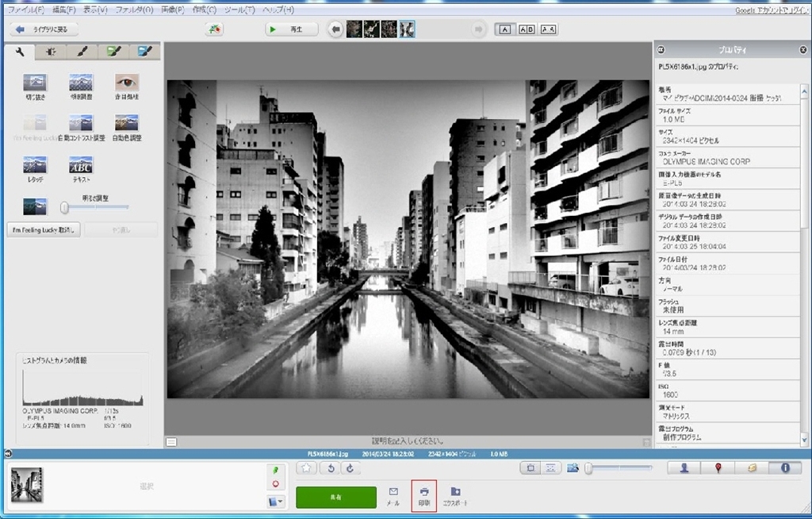The height and width of the screenshot is (519, 812).
Task: Toggle the tags panel button
Action: 752,468
